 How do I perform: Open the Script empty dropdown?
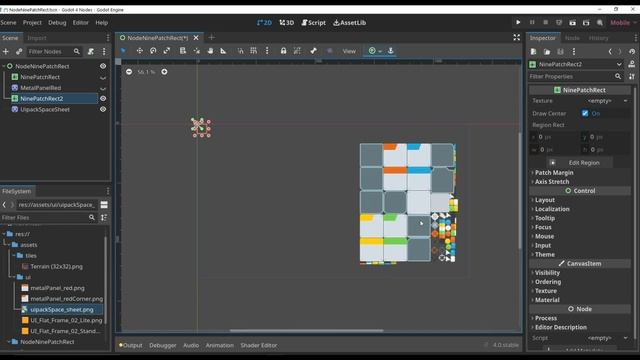(x=607, y=338)
